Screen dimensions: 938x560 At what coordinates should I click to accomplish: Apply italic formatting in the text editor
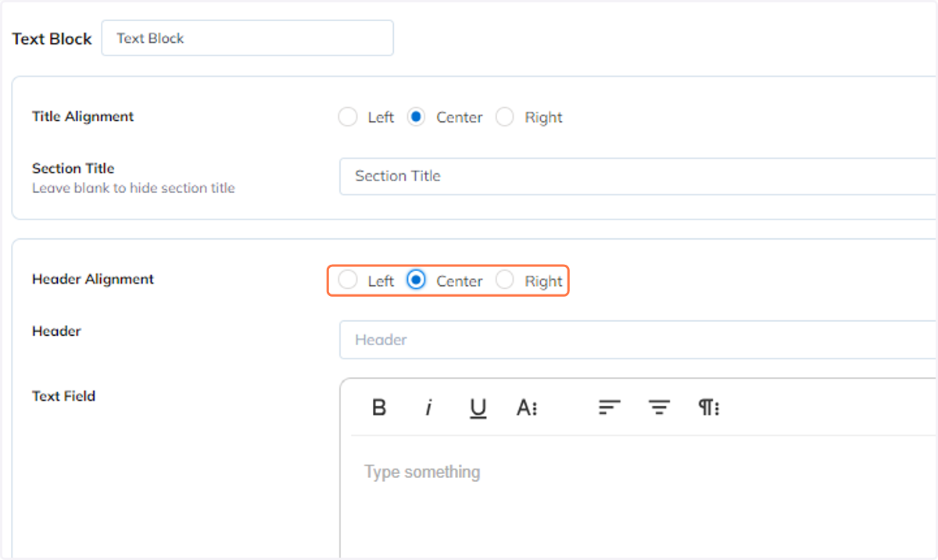pos(428,408)
